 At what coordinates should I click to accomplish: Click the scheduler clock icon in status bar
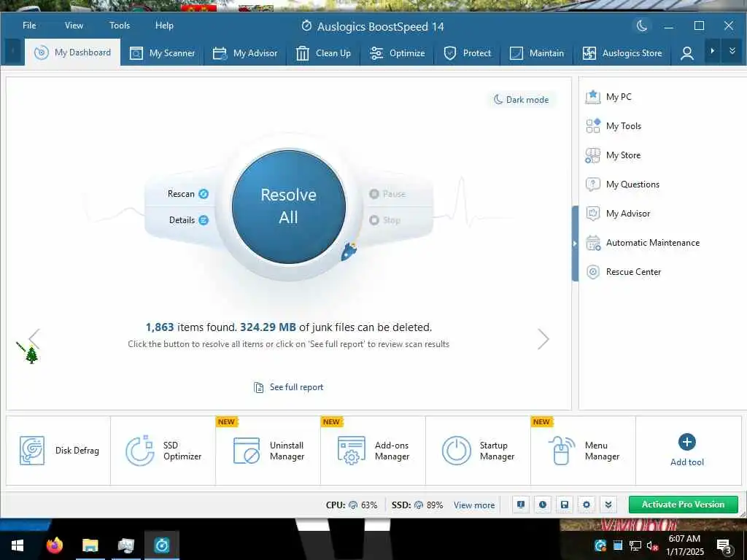tap(543, 505)
